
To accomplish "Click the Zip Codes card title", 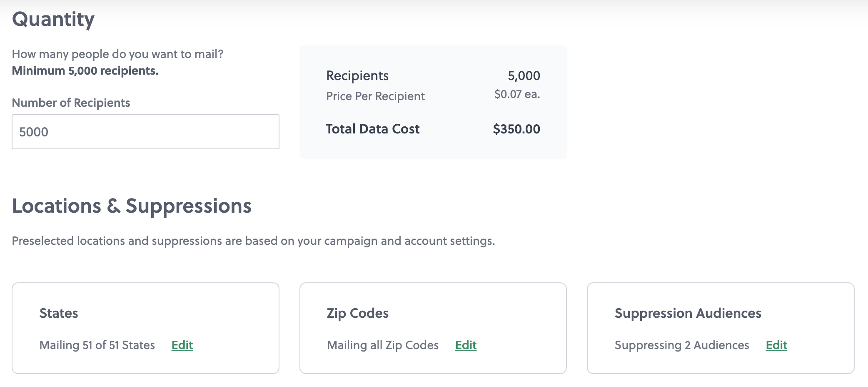I will tap(358, 313).
